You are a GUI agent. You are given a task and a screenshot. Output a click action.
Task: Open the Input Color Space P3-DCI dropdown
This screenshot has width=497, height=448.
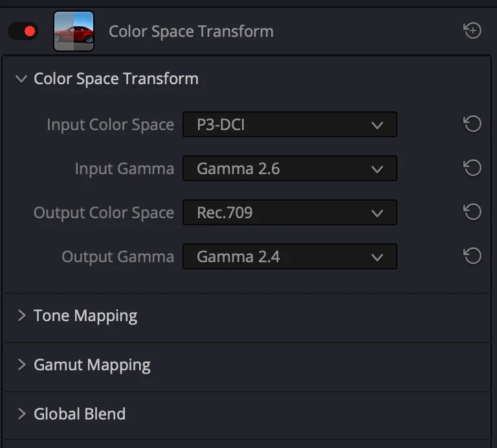coord(290,124)
